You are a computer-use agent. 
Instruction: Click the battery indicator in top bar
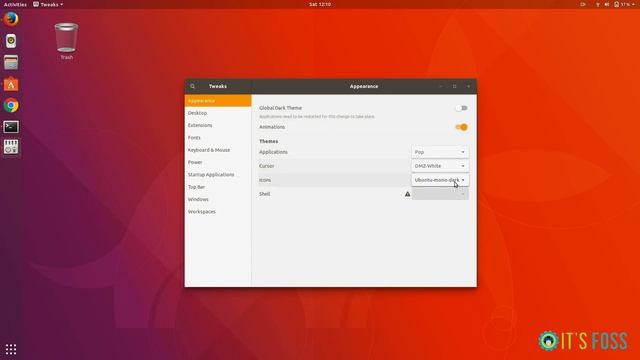click(x=622, y=4)
